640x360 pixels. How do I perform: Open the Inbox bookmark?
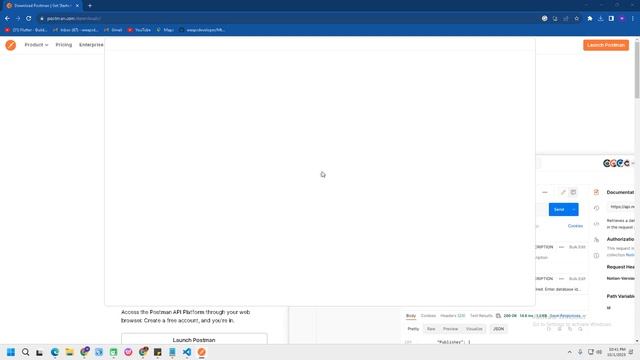tap(76, 30)
